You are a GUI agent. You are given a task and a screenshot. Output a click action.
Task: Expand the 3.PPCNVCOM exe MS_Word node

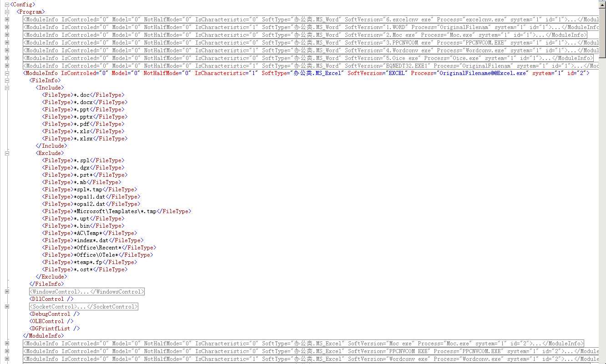point(7,43)
